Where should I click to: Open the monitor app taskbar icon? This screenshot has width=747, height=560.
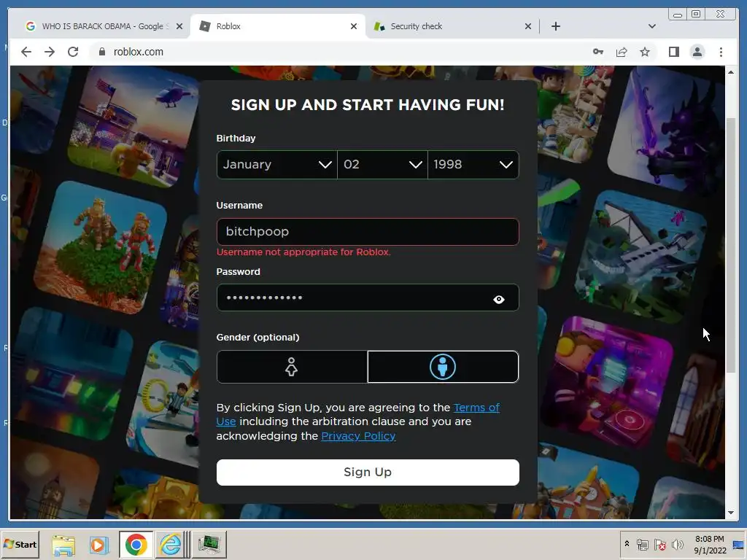click(x=209, y=544)
